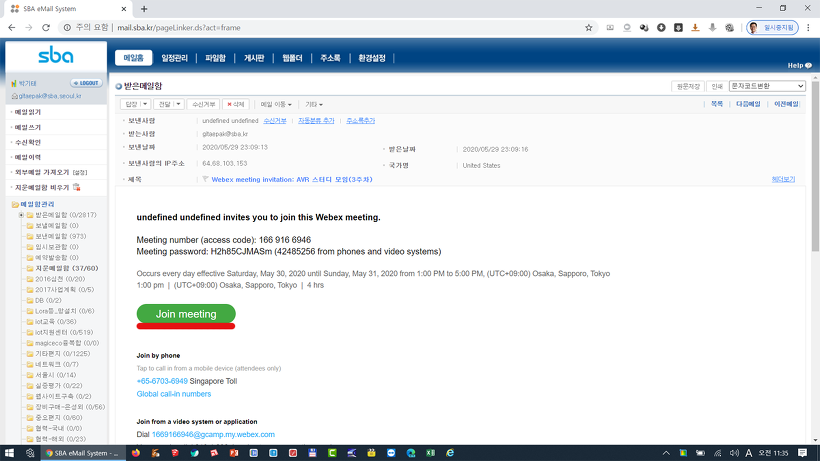
Task: Open the 메일홈 tab
Action: click(x=133, y=58)
